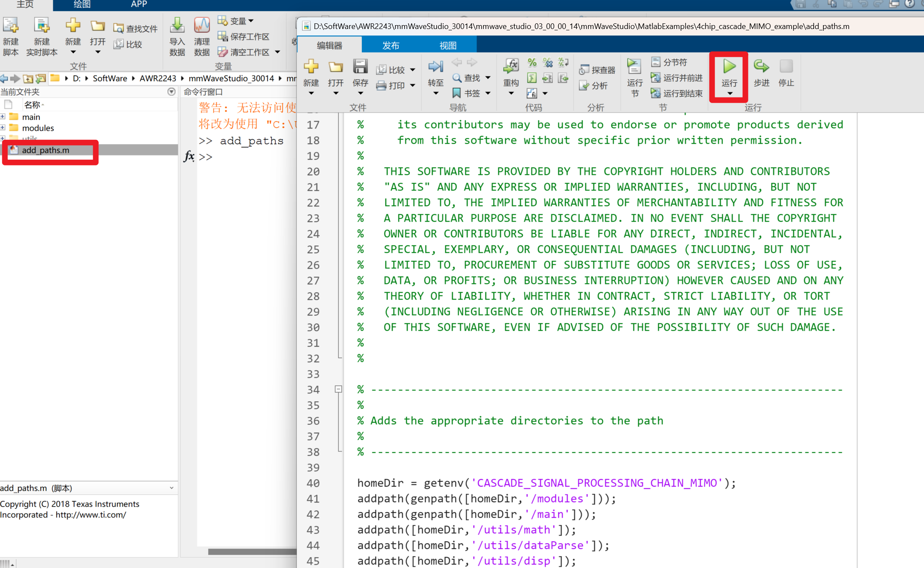Click the New Script icon on Home tab
924x568 pixels.
tap(10, 26)
